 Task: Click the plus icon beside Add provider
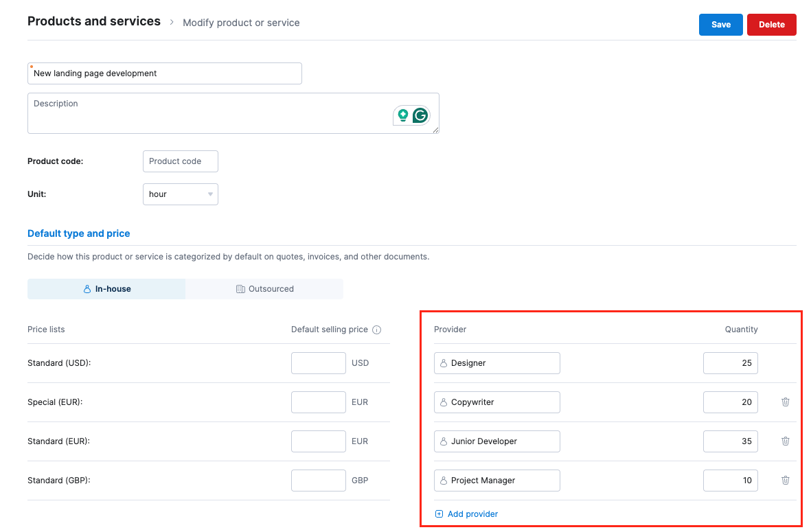(x=439, y=514)
